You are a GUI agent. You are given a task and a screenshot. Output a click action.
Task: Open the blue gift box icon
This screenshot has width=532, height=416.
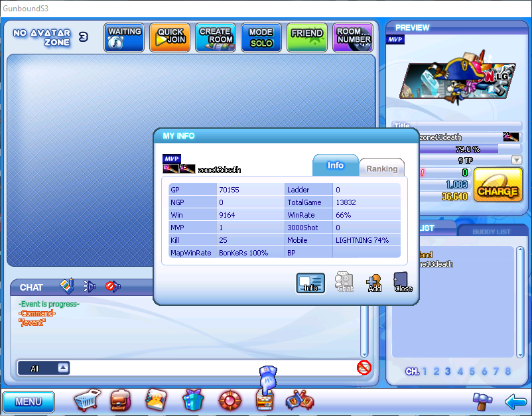tap(193, 400)
